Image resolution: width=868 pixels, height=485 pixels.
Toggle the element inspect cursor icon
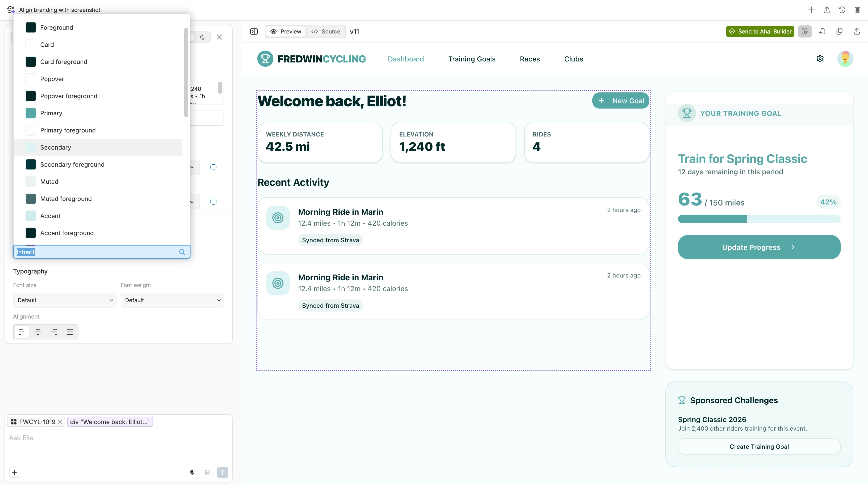pyautogui.click(x=805, y=31)
